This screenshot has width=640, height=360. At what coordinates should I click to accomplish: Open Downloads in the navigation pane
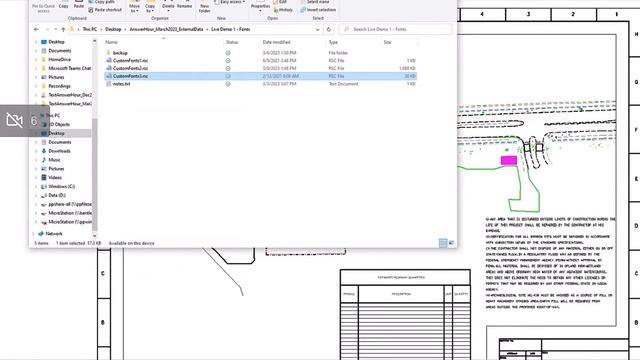click(x=59, y=151)
